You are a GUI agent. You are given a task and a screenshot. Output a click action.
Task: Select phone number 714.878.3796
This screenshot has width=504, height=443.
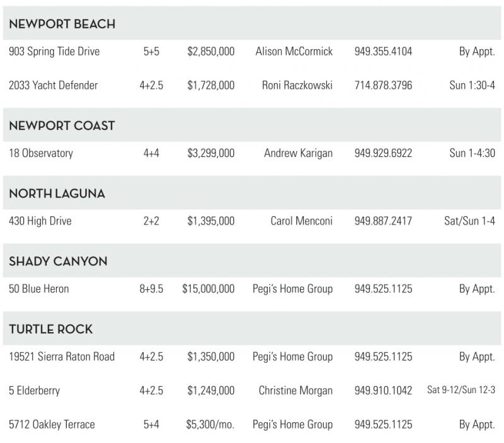point(383,85)
